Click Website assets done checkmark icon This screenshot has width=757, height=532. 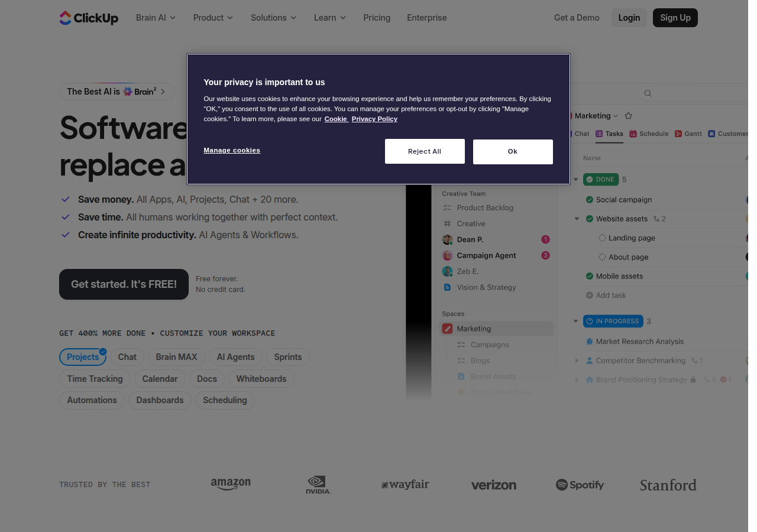590,219
